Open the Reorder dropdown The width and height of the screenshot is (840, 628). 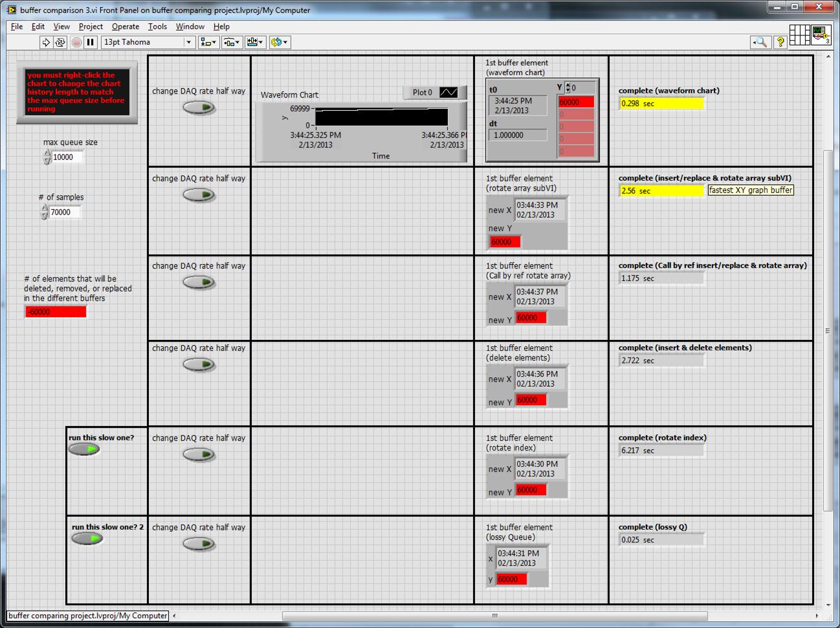point(280,42)
